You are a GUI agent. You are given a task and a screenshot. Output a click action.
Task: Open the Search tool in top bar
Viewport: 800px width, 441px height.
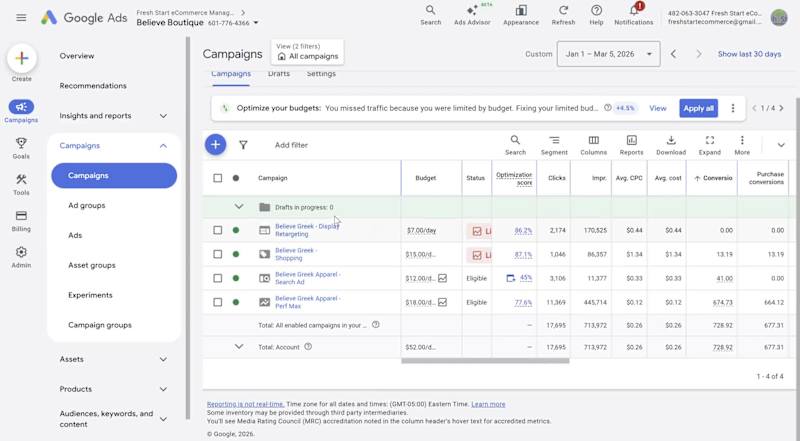pyautogui.click(x=431, y=15)
